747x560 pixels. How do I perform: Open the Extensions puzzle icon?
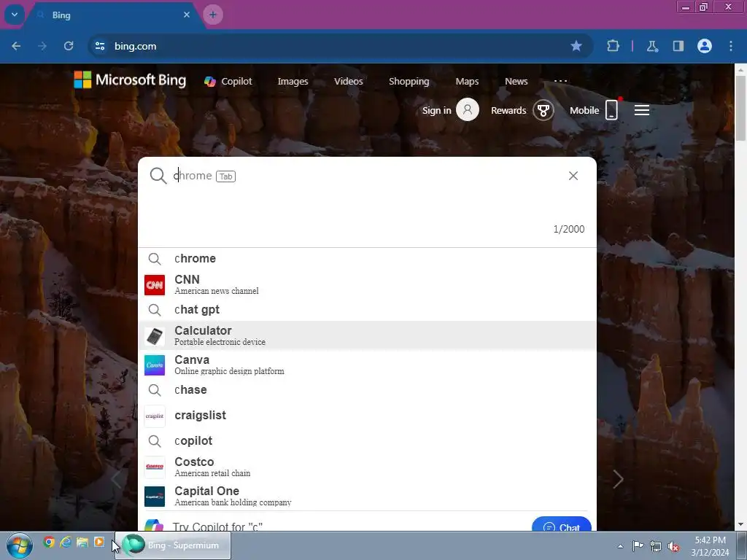613,46
